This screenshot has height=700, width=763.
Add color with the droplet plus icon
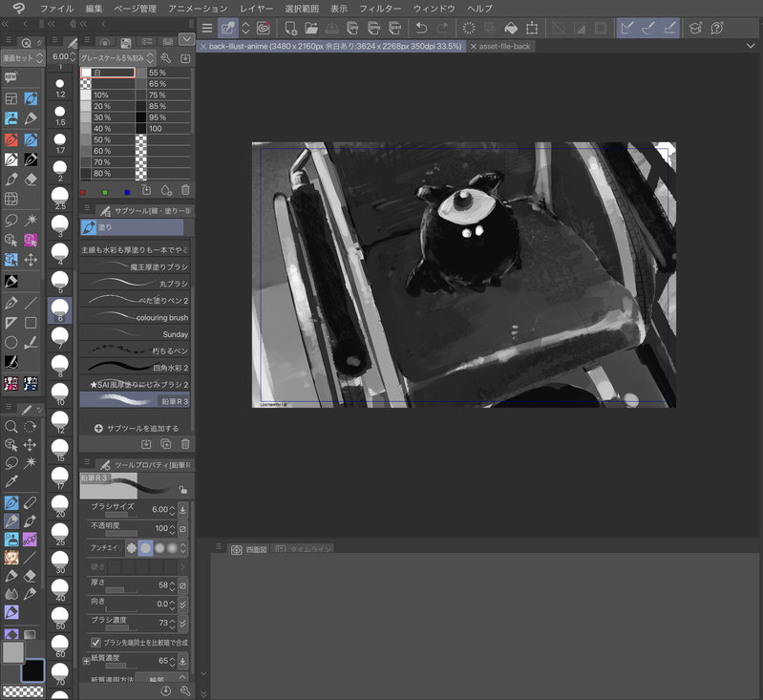[166, 190]
